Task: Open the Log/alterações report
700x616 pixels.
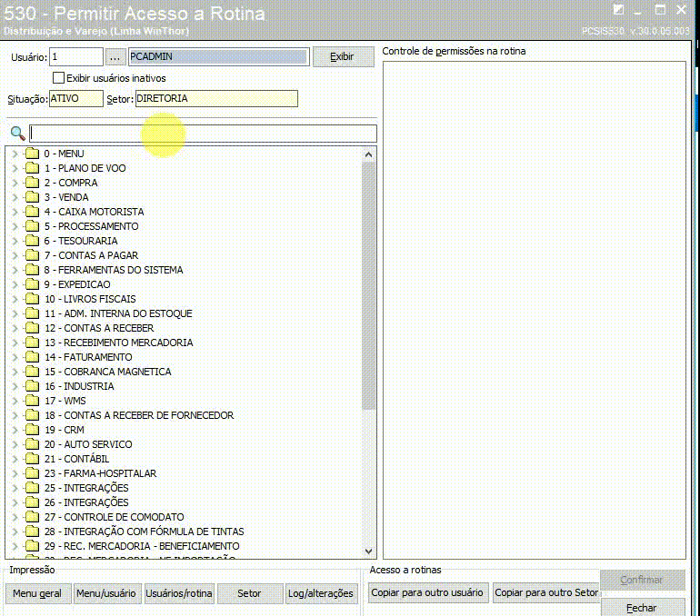Action: click(321, 593)
